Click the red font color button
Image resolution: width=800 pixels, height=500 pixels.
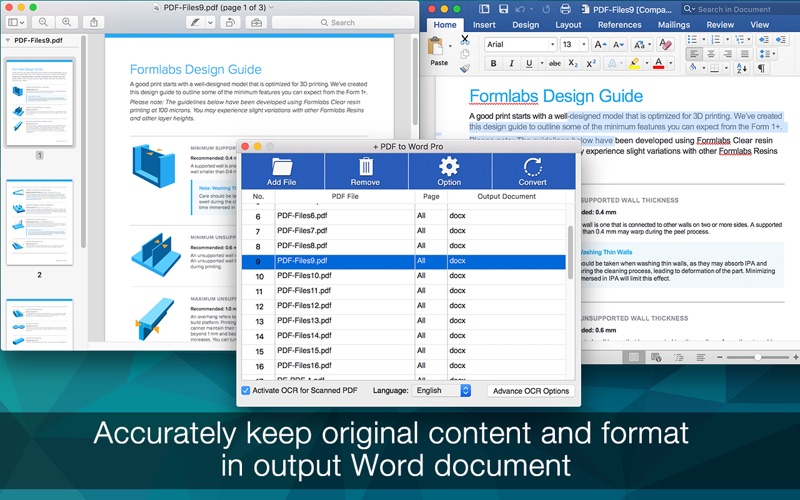659,63
